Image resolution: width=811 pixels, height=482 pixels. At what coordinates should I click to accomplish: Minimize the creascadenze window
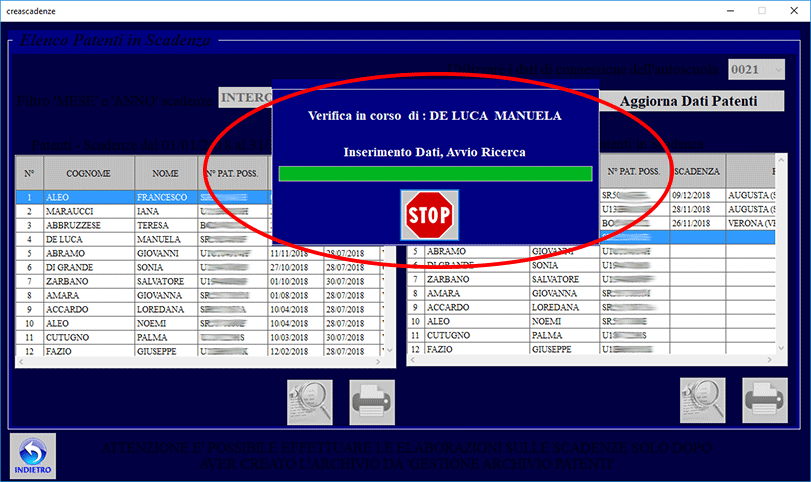point(730,10)
